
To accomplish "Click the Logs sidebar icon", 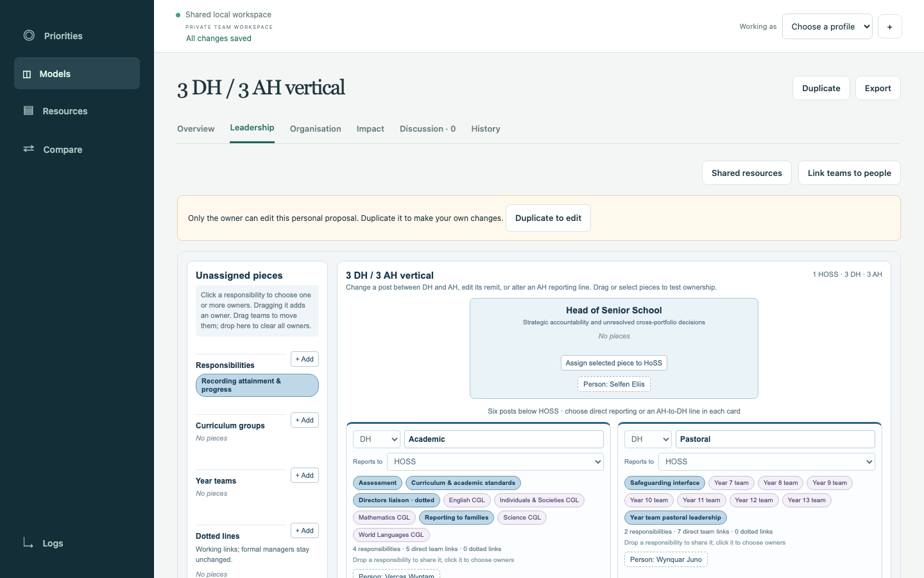I will (x=28, y=543).
